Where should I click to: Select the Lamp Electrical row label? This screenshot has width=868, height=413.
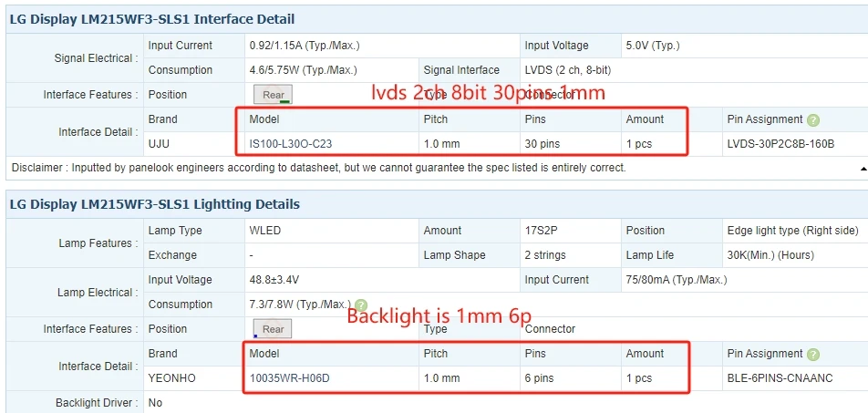pyautogui.click(x=98, y=293)
